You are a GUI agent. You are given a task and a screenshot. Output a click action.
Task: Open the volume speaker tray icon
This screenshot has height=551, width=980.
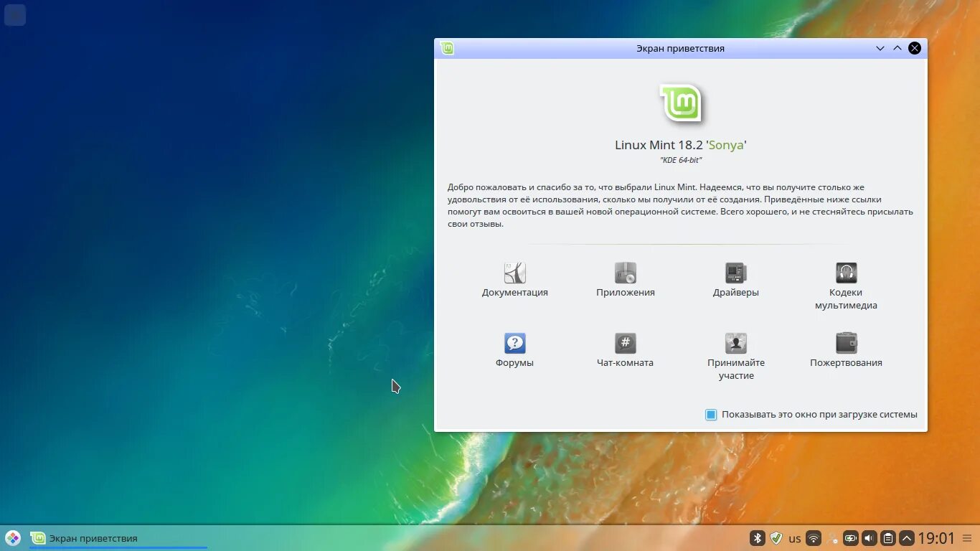(870, 538)
